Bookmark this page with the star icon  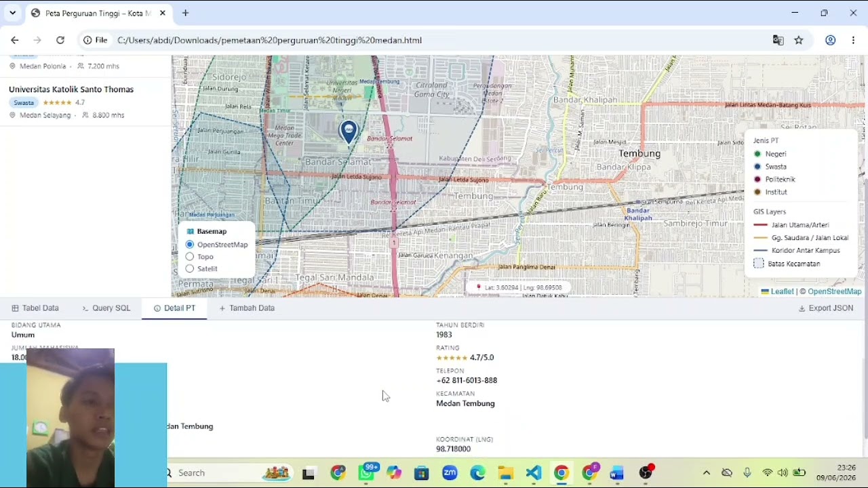[799, 40]
